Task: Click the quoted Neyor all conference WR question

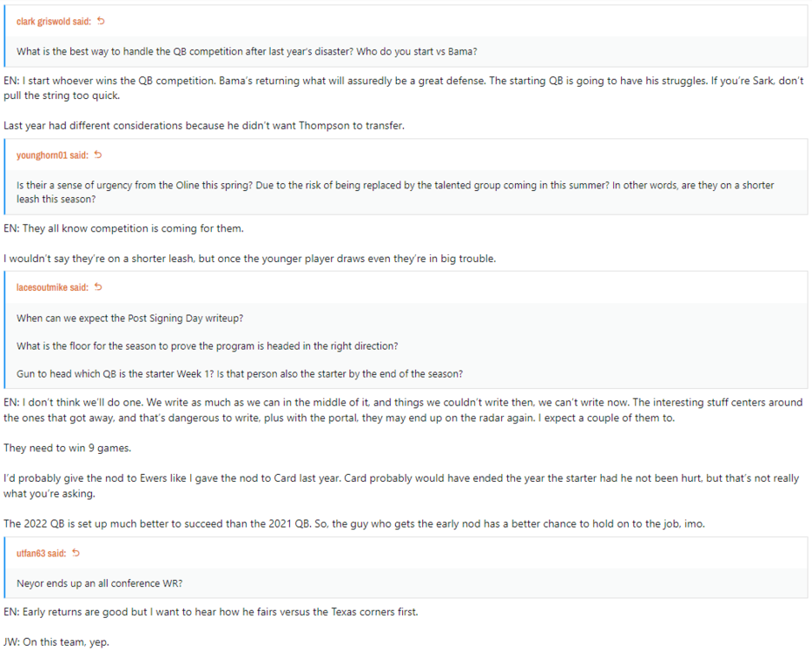Action: (x=102, y=583)
